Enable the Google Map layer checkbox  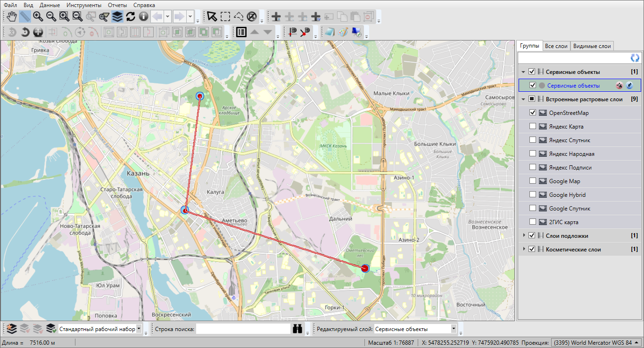coord(533,181)
